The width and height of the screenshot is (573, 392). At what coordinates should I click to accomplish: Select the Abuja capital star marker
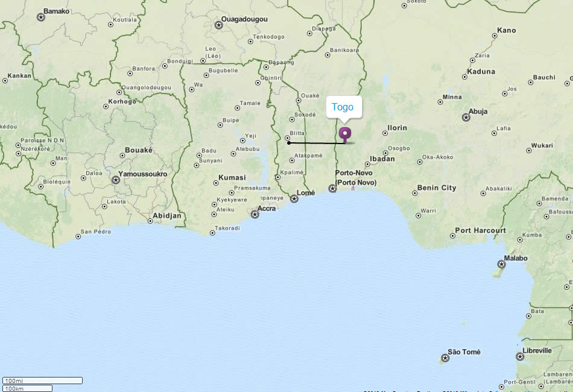pyautogui.click(x=466, y=117)
